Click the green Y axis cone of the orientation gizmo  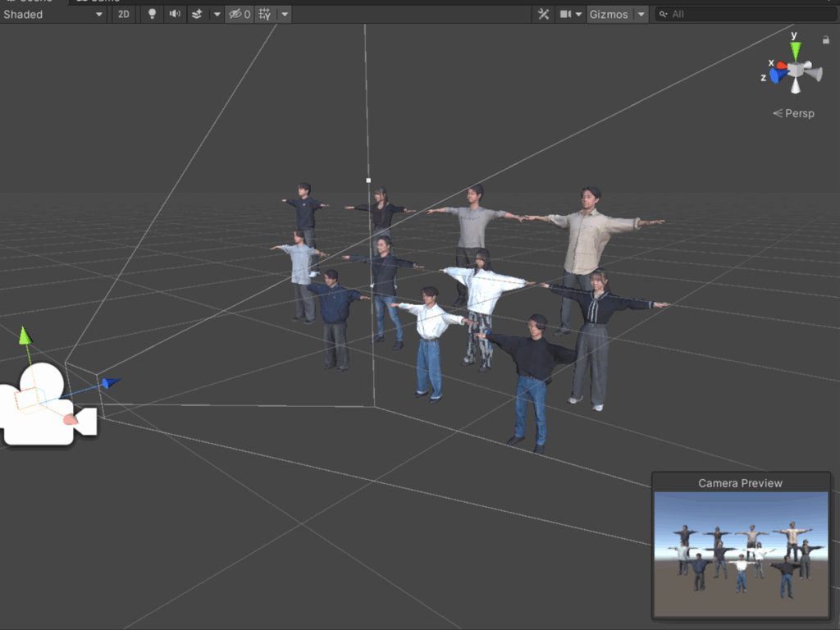[x=796, y=51]
